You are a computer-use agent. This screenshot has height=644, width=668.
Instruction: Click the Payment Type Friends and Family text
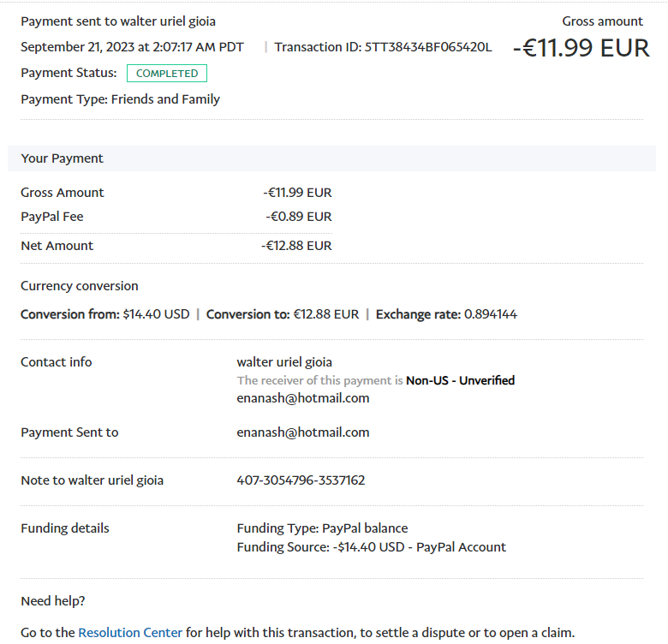tap(121, 99)
